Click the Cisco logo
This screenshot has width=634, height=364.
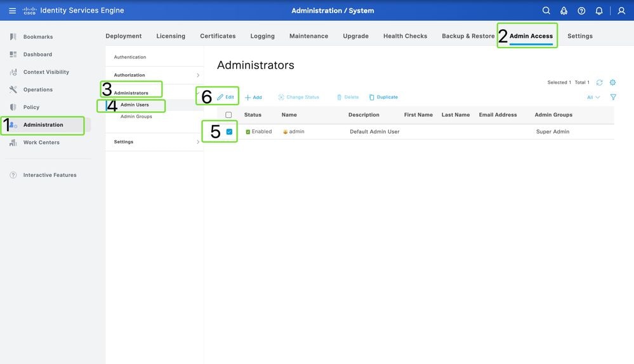coord(30,11)
